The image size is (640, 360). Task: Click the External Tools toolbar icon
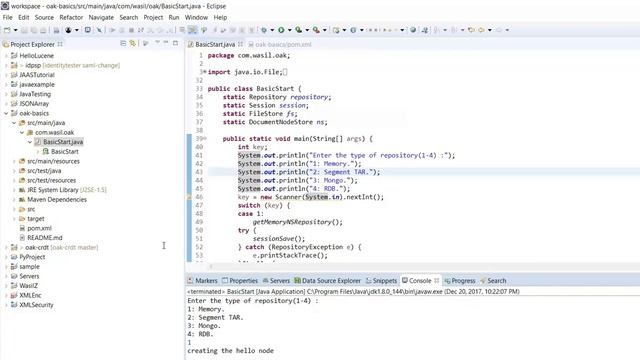click(x=316, y=30)
